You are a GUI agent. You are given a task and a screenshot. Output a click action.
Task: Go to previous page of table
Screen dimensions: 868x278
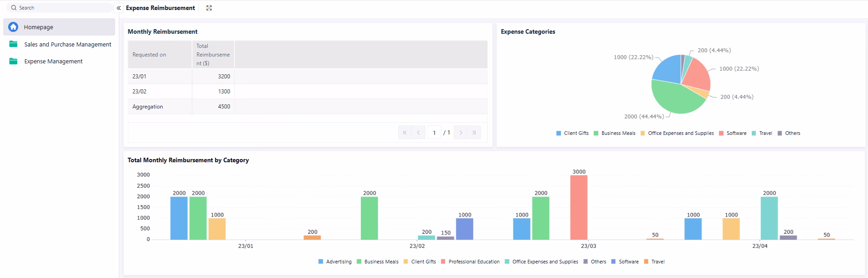tap(418, 133)
